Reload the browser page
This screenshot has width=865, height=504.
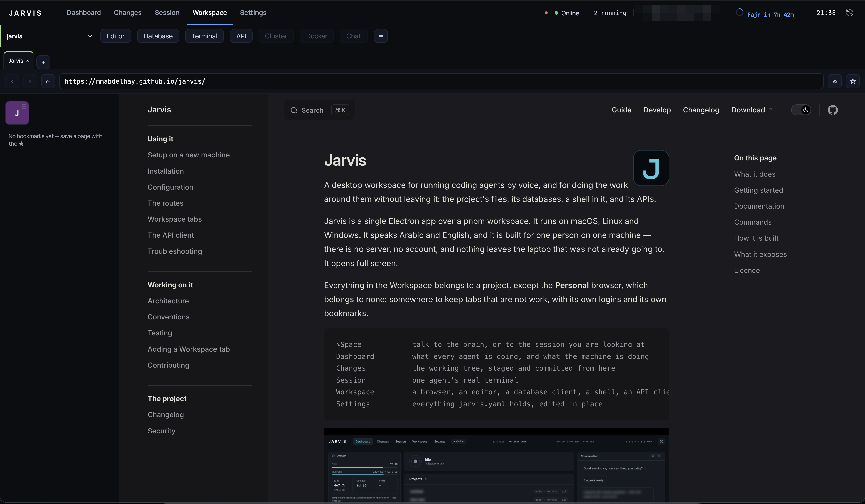48,82
